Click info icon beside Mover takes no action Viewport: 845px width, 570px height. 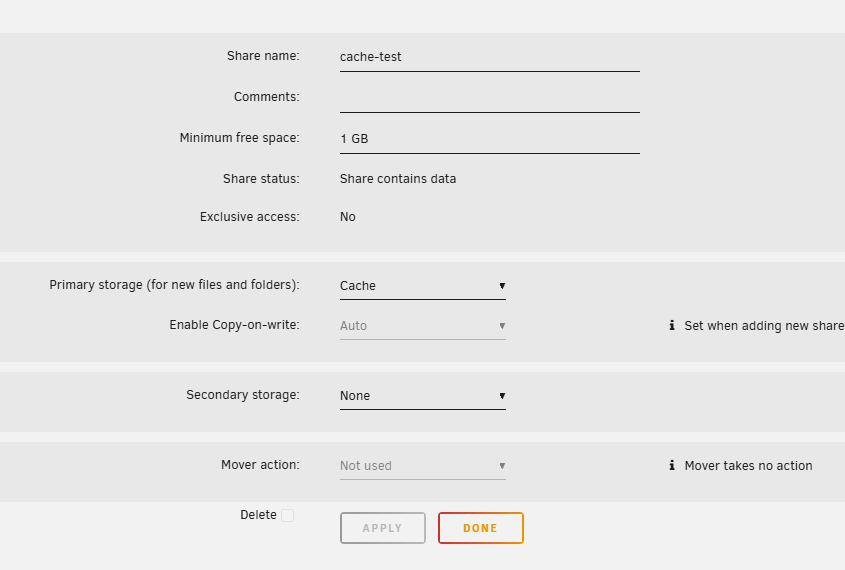pyautogui.click(x=671, y=465)
